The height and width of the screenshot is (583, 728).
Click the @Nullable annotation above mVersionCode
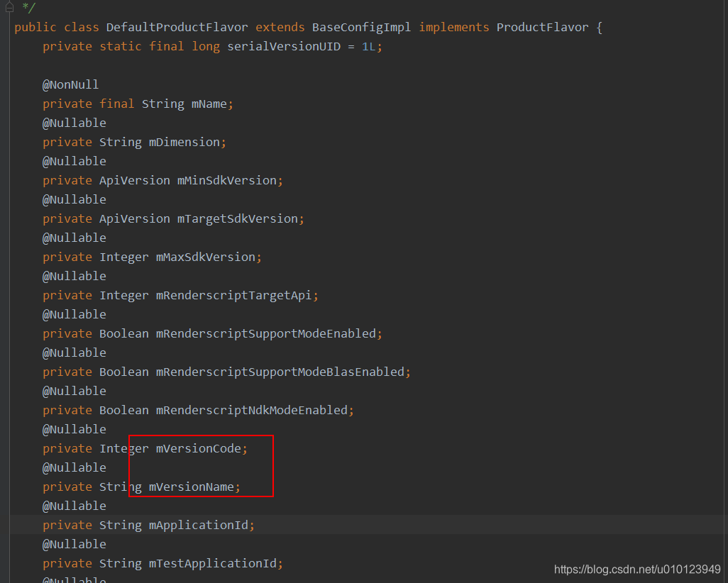[x=74, y=429]
